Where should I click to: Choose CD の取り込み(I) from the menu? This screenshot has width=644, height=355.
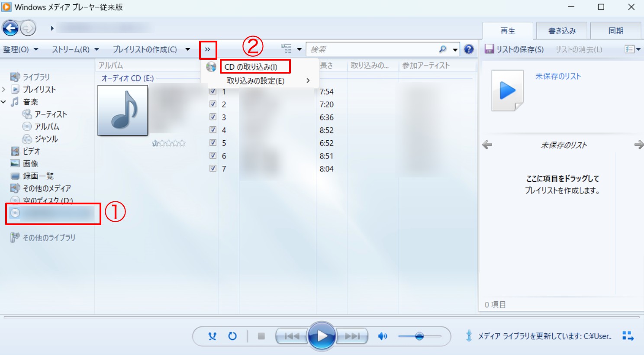coord(251,67)
